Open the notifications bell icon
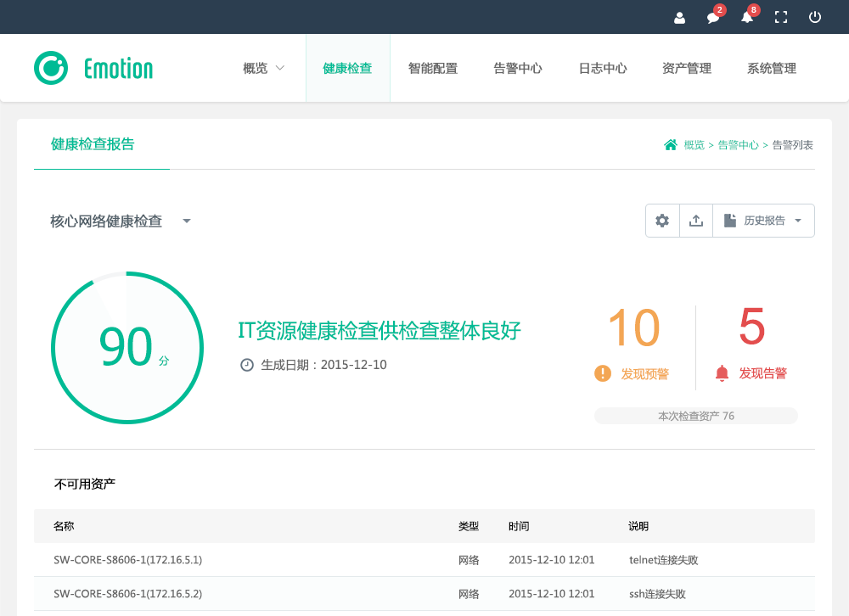Image resolution: width=849 pixels, height=616 pixels. click(x=747, y=18)
